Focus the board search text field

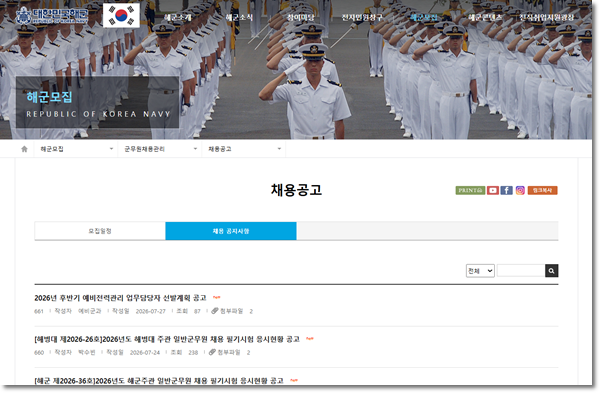(521, 271)
